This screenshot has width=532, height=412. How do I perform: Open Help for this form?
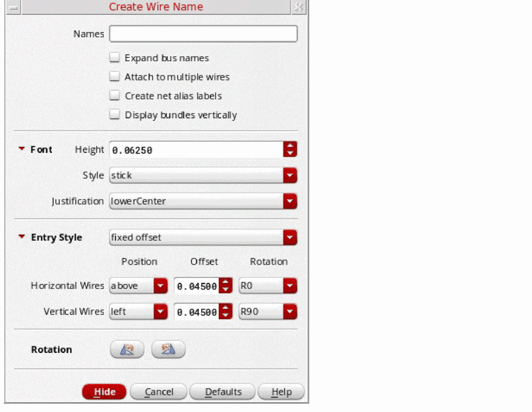click(281, 392)
